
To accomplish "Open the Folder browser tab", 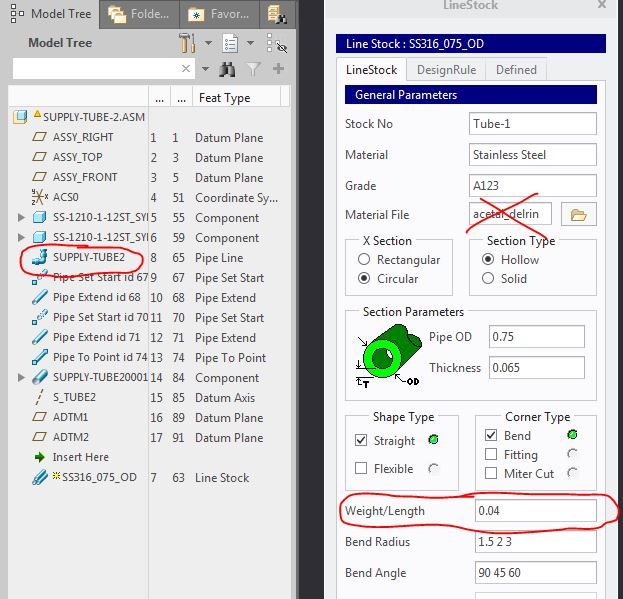I will [139, 15].
